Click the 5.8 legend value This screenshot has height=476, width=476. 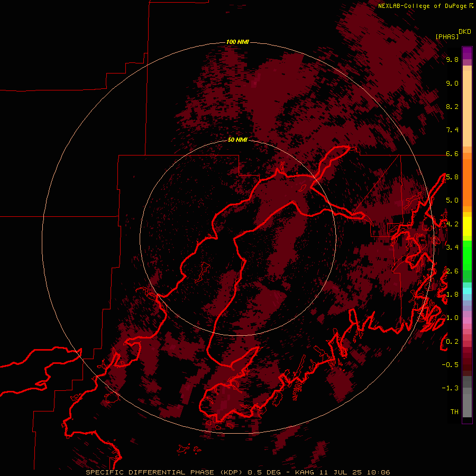452,177
